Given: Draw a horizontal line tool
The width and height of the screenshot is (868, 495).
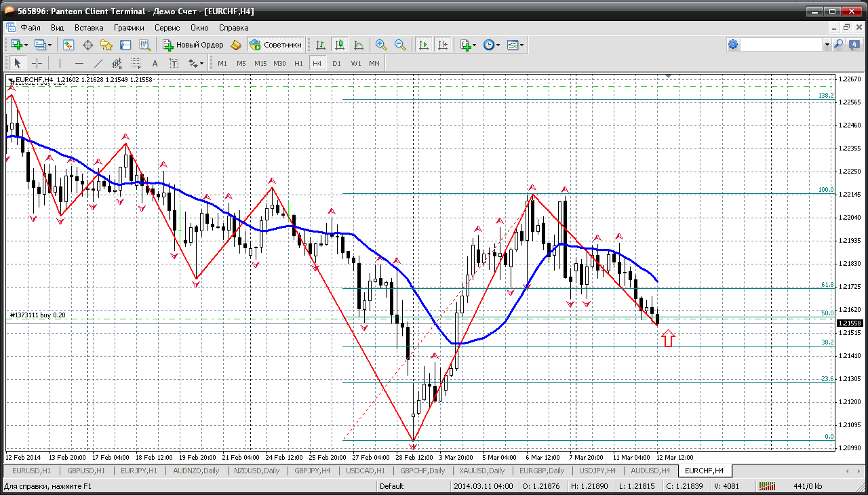Looking at the screenshot, I should [79, 63].
